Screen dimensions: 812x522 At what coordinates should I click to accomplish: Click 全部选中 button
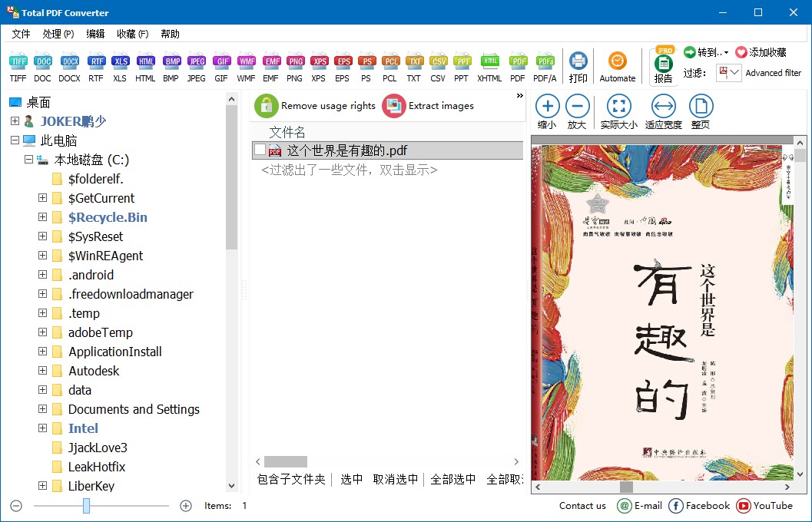(452, 479)
